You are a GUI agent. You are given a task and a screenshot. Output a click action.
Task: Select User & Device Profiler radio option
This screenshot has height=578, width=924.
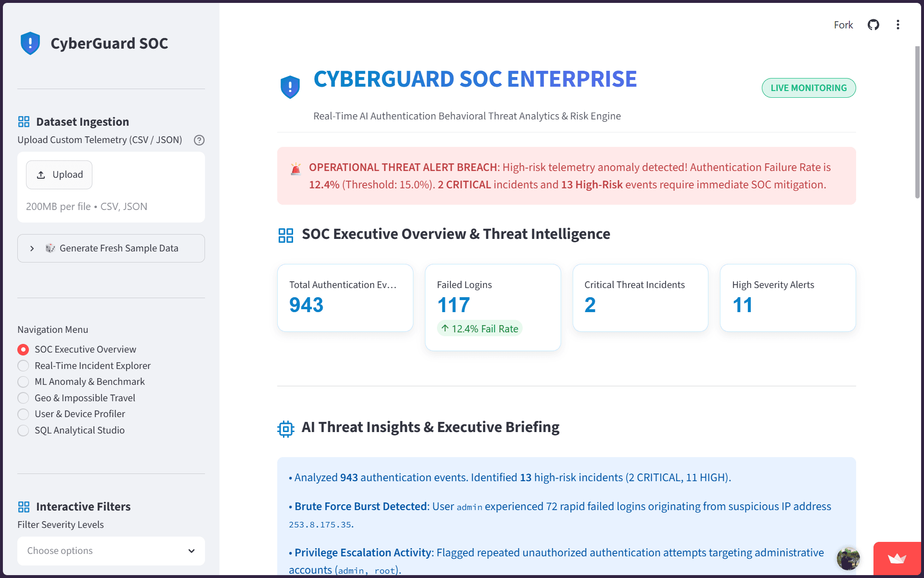tap(71, 414)
